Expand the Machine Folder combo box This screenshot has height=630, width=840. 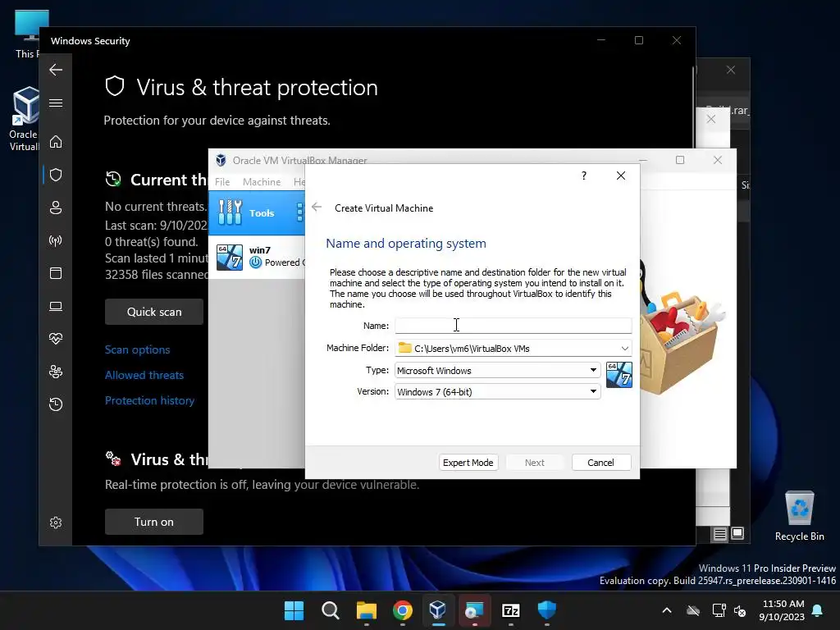click(624, 348)
